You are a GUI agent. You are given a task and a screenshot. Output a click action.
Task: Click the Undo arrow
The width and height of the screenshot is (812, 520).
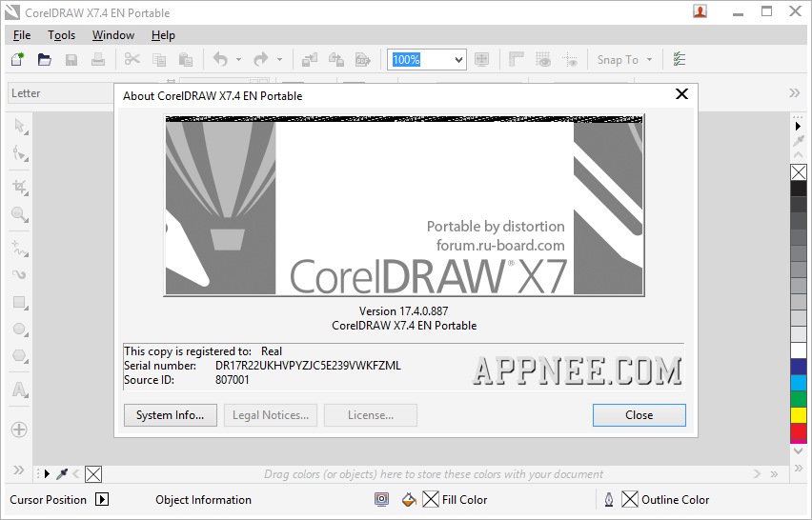click(220, 59)
